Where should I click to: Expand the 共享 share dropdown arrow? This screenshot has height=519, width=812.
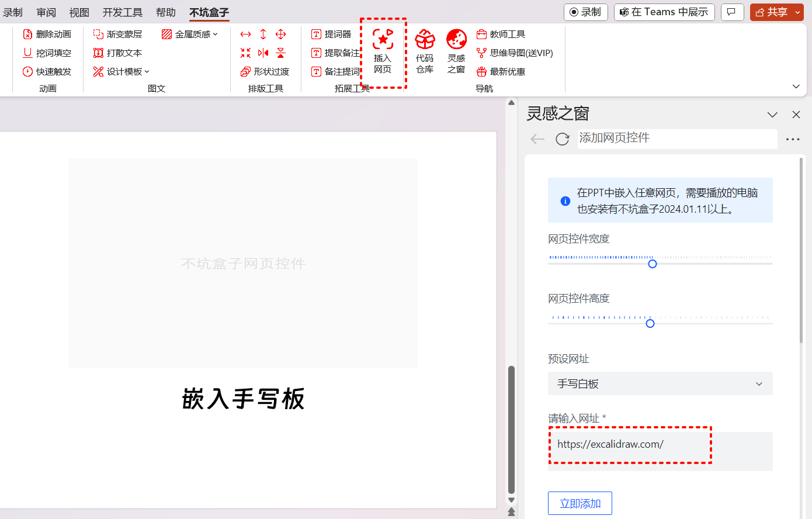pos(799,12)
